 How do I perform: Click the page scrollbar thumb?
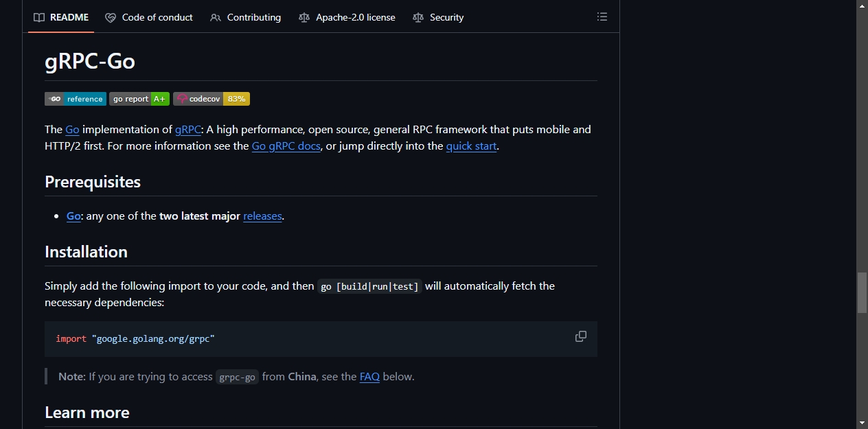[863, 293]
